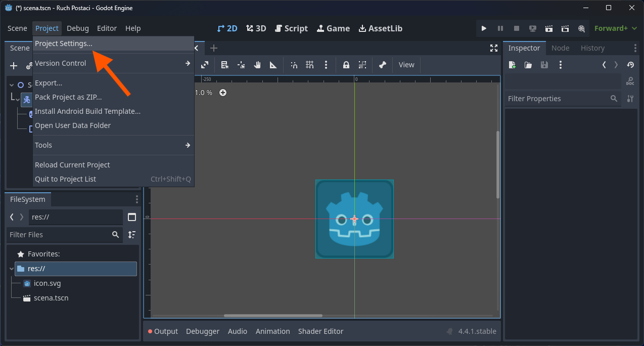Viewport: 644px width, 346px height.
Task: Switch to the 3D workspace
Action: pos(256,28)
